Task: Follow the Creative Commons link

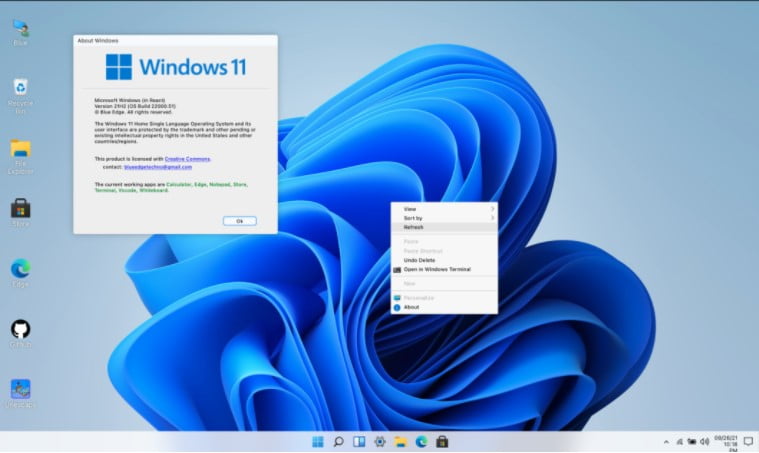Action: click(187, 159)
